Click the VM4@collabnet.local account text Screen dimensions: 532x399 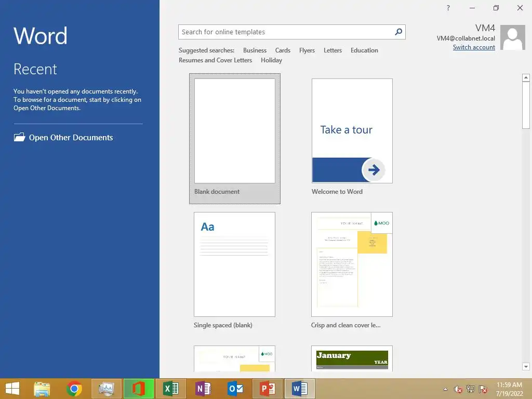click(x=465, y=38)
